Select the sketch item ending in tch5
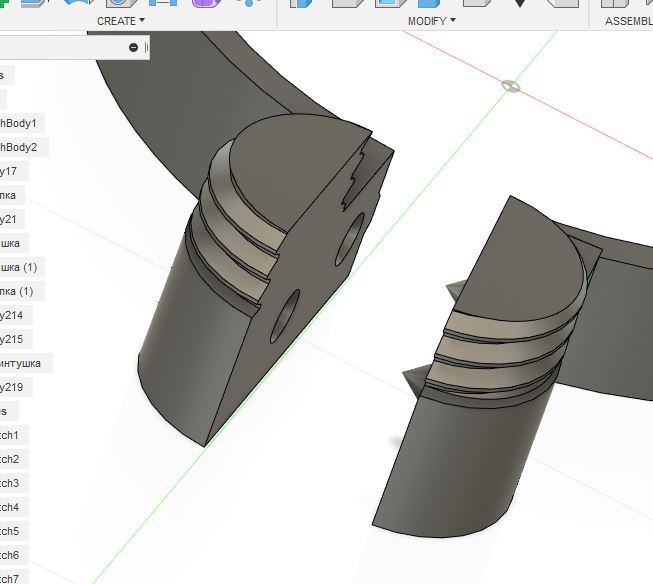 point(10,531)
